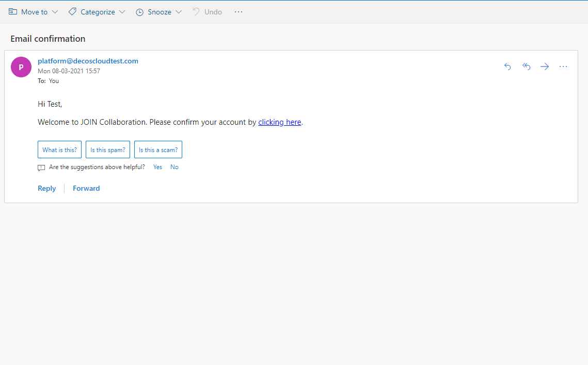Screen dimensions: 588x365
Task: Answer Yes to suggestions helpful question
Action: pyautogui.click(x=157, y=167)
